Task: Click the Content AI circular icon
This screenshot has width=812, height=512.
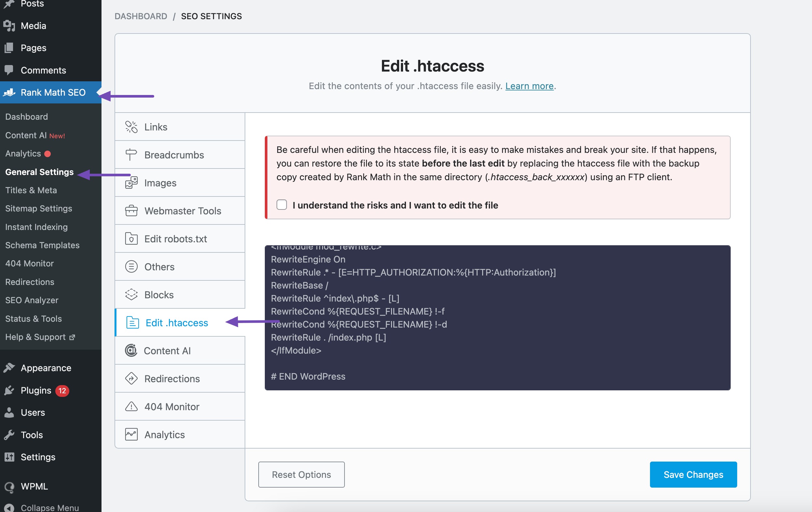Action: click(x=131, y=351)
